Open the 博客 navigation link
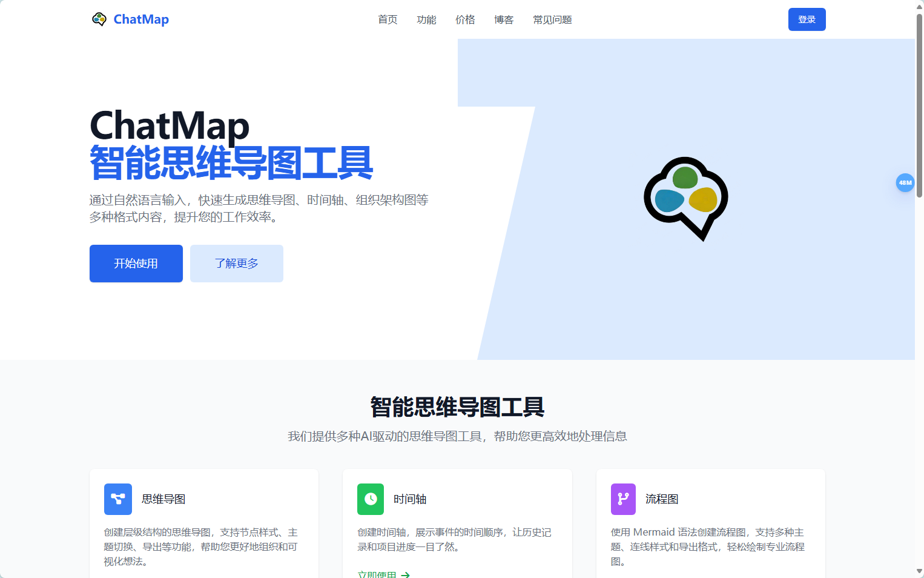This screenshot has height=578, width=924. pos(504,19)
